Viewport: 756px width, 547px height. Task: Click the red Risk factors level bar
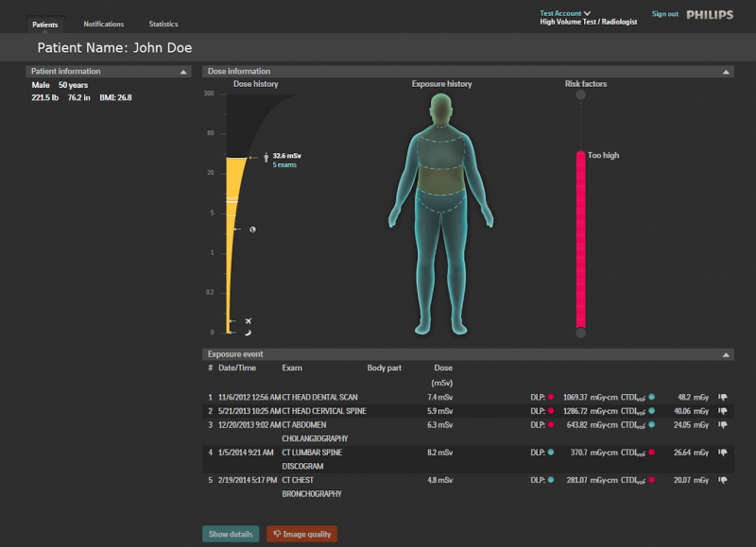pos(580,239)
